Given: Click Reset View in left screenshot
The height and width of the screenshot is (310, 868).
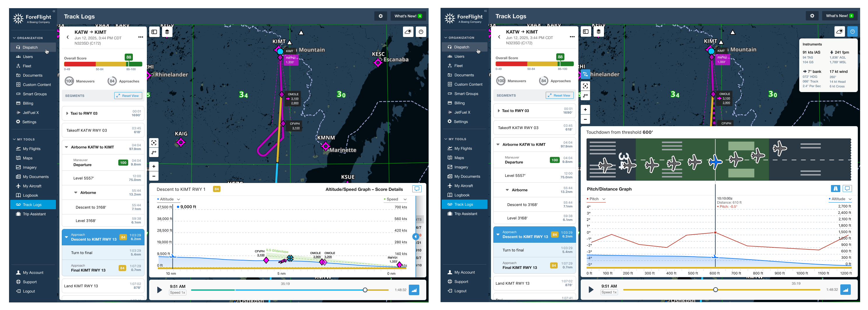Looking at the screenshot, I should pyautogui.click(x=128, y=96).
